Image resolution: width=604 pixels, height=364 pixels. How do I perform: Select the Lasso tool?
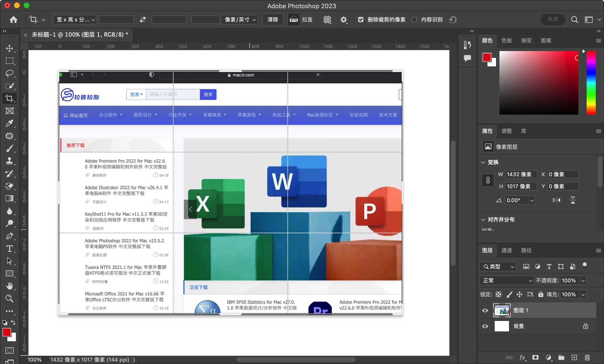(9, 74)
